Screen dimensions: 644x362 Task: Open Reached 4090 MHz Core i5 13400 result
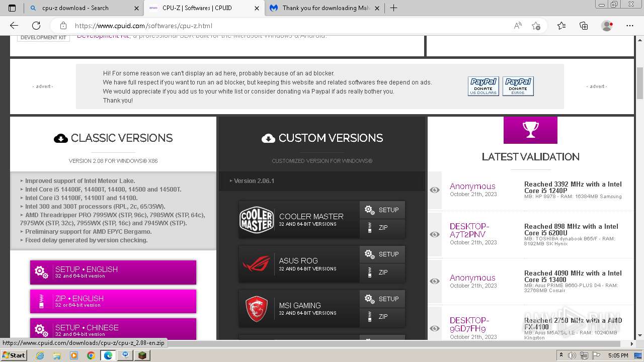click(x=573, y=277)
